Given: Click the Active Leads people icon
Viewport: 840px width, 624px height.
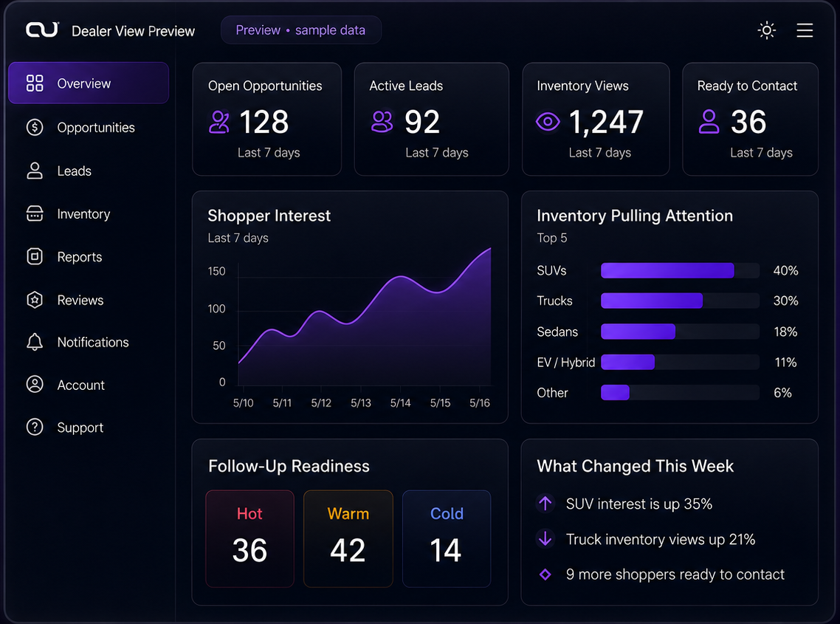Looking at the screenshot, I should pyautogui.click(x=382, y=122).
